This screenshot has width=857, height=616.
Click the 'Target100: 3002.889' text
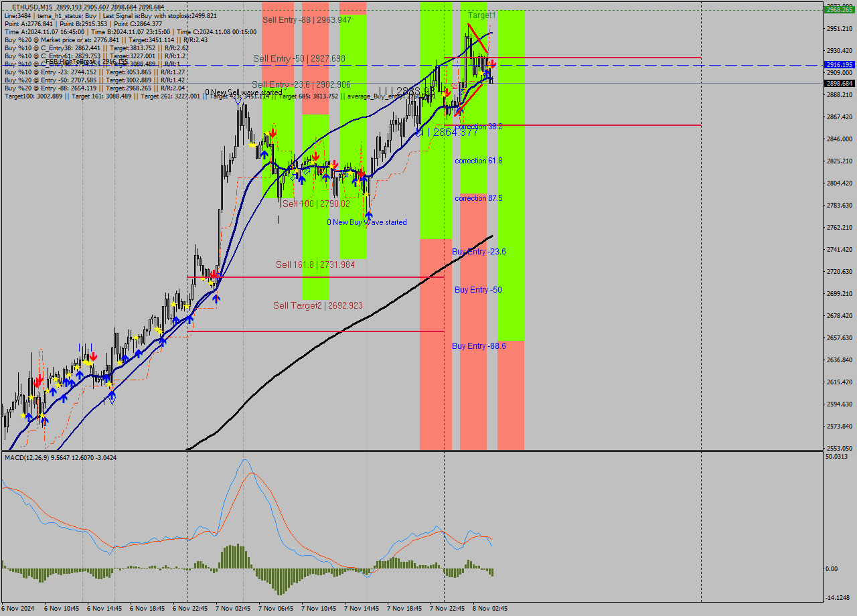point(33,96)
